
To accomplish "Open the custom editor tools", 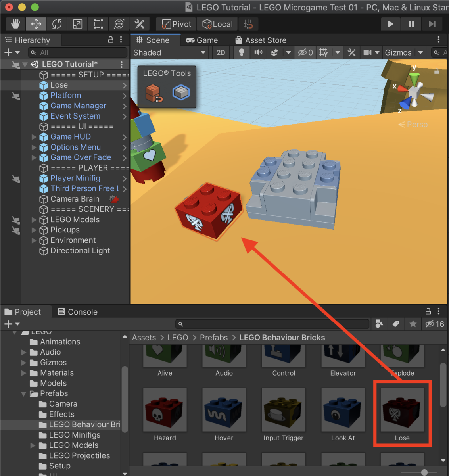I will pyautogui.click(x=139, y=24).
